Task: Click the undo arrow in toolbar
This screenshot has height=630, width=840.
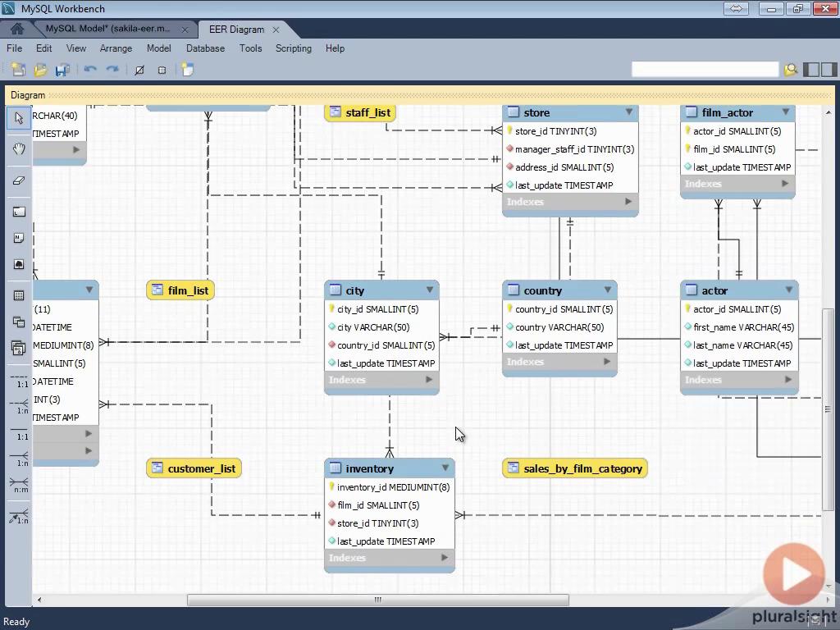Action: [x=90, y=71]
